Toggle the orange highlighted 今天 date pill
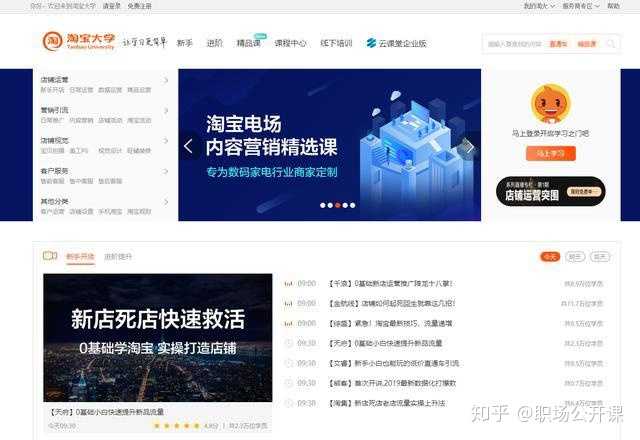The width and height of the screenshot is (640, 440). click(550, 256)
